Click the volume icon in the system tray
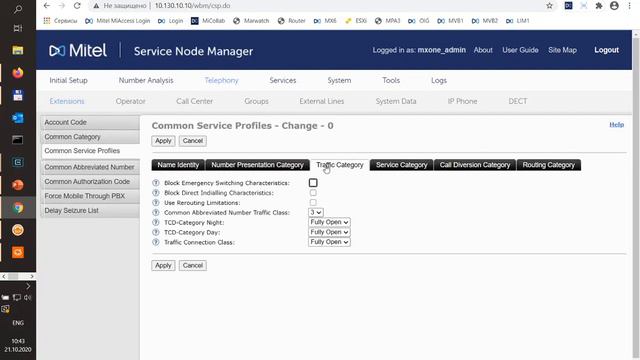The width and height of the screenshot is (640, 360). [x=27, y=298]
